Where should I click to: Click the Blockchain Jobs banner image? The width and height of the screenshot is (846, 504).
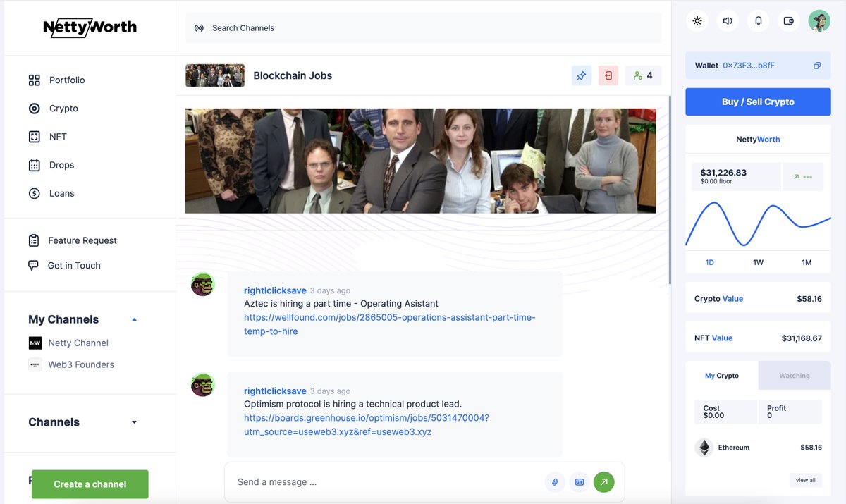tap(420, 161)
